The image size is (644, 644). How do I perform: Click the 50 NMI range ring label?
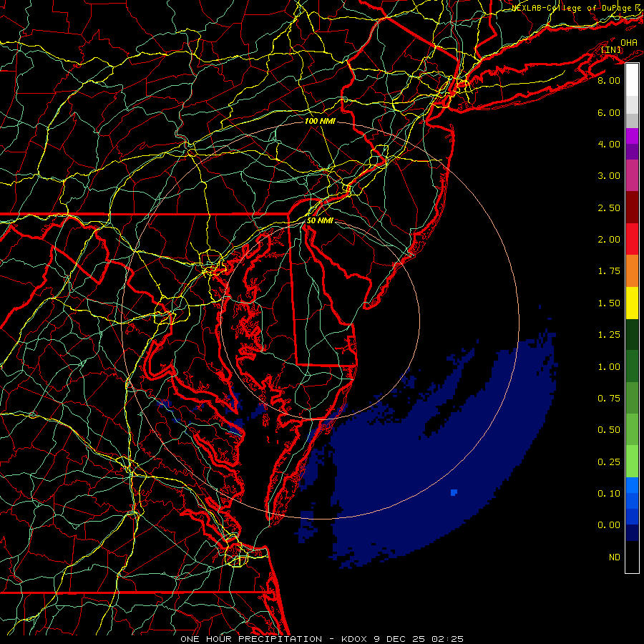[x=320, y=220]
